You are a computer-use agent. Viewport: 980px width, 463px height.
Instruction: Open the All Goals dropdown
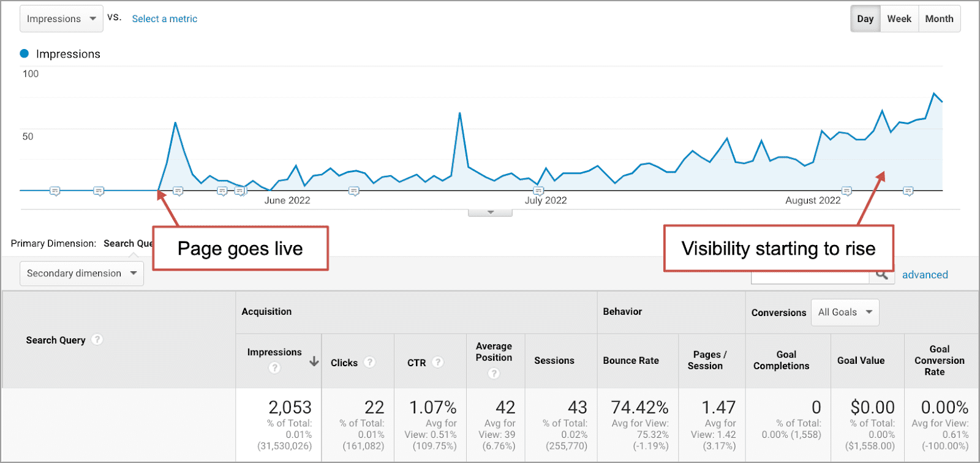pyautogui.click(x=845, y=312)
